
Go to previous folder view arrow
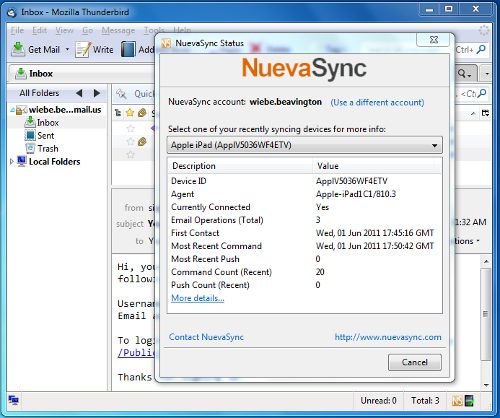(79, 93)
